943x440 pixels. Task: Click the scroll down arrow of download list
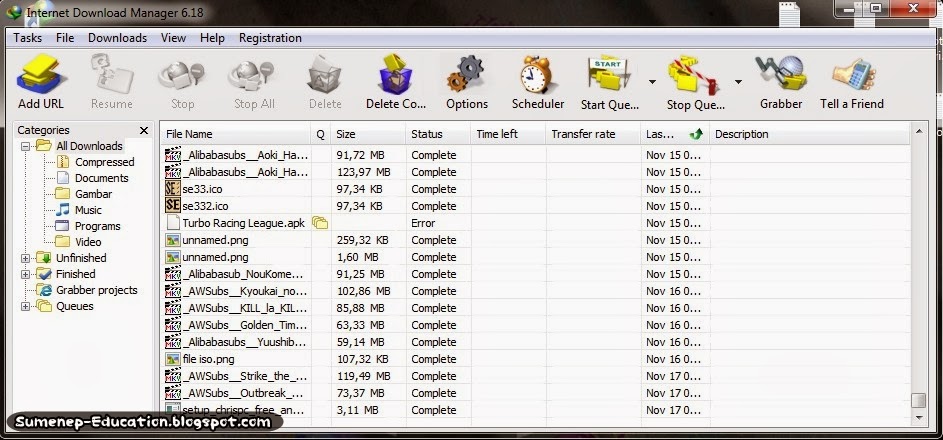[918, 417]
